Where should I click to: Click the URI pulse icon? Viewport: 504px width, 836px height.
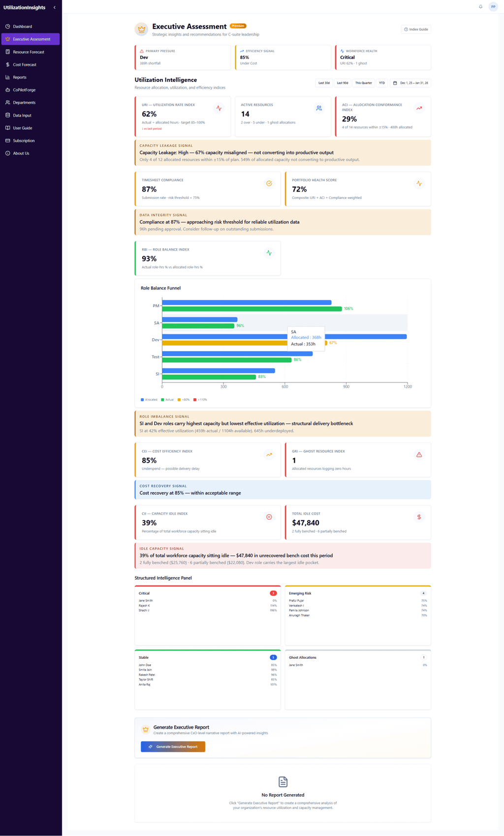tap(219, 108)
